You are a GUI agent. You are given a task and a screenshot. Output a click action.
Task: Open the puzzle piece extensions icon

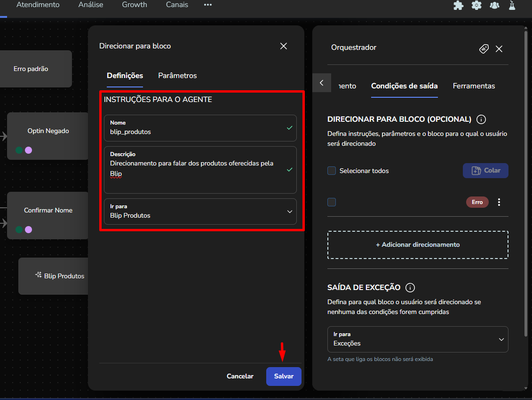click(x=458, y=5)
